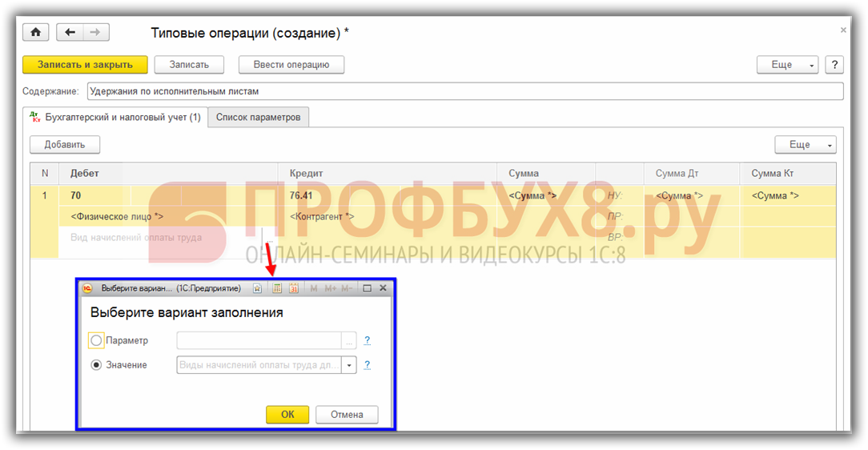Select the Значение radio button

pyautogui.click(x=97, y=365)
